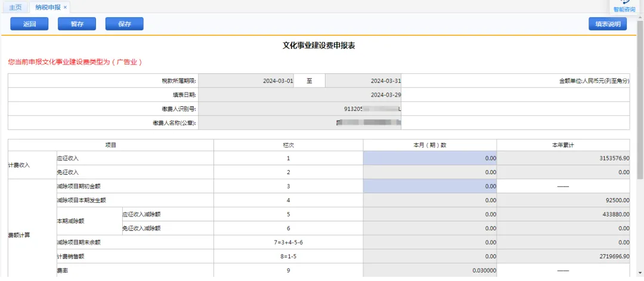Screen dimensions: 644x281
Task: Click the 本年累计 cell showing 92500.00
Action: [x=563, y=200]
